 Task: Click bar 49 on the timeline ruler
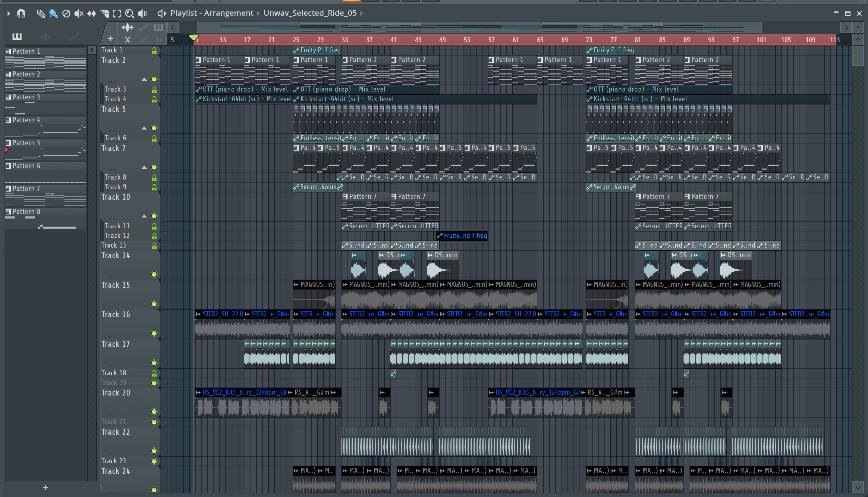tap(442, 39)
